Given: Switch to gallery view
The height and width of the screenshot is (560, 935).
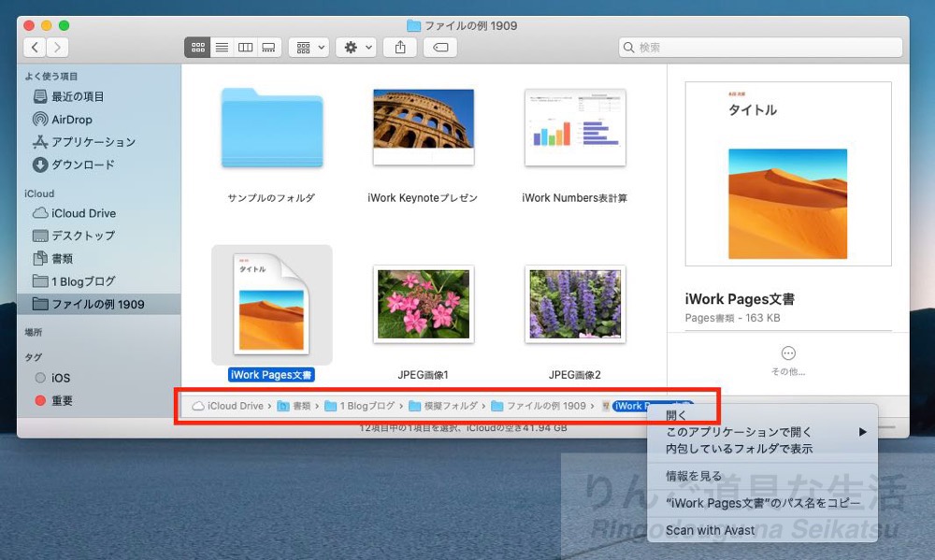Looking at the screenshot, I should pos(269,47).
